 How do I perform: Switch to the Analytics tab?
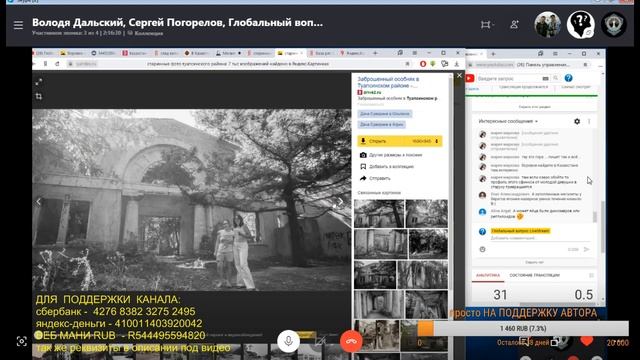pos(488,275)
